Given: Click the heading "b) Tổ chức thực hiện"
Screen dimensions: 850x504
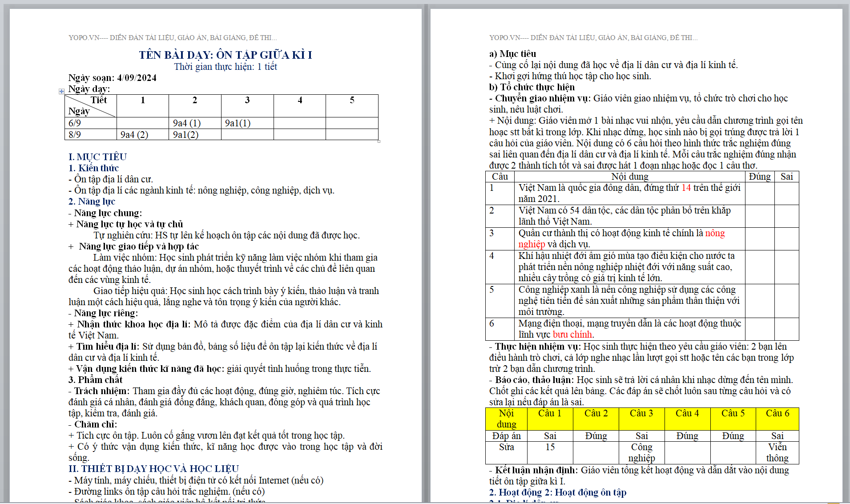Looking at the screenshot, I should coord(532,87).
